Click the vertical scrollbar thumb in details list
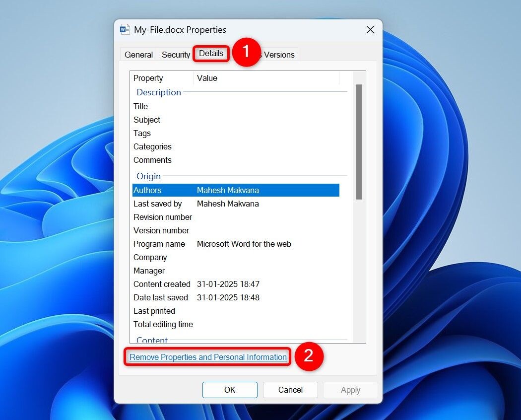 (x=359, y=142)
